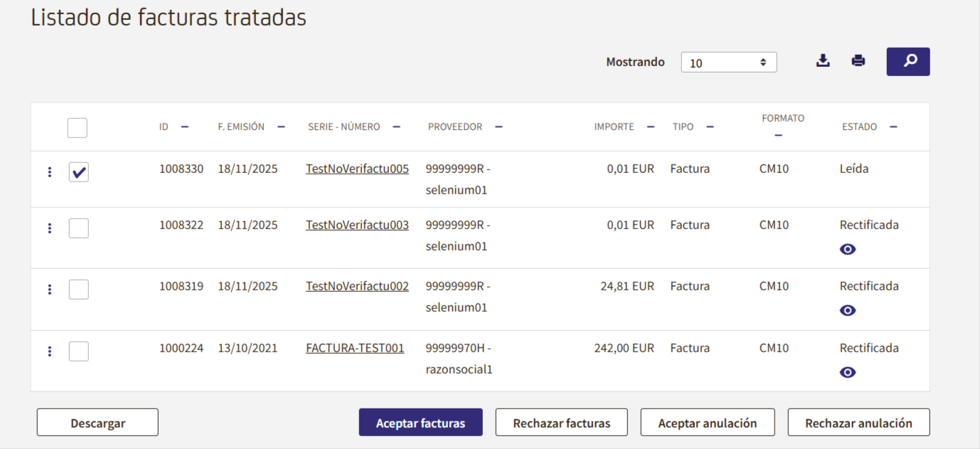Open search with the magnifying glass button
The image size is (980, 449).
pyautogui.click(x=908, y=62)
